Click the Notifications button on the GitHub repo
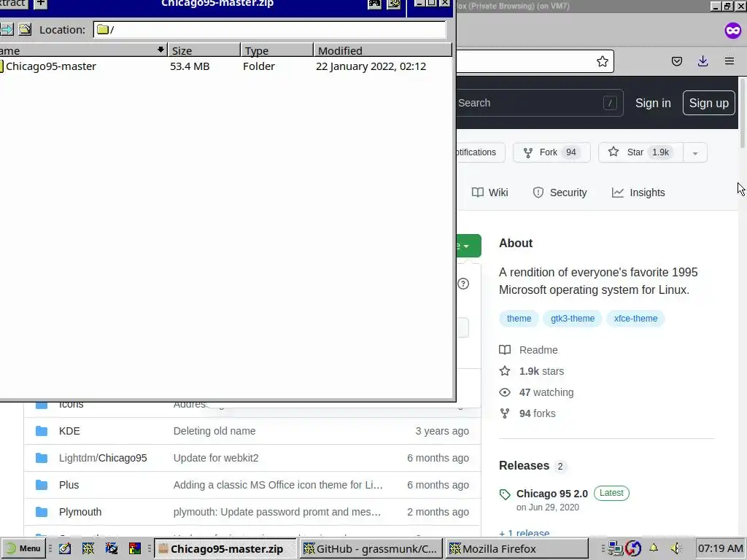This screenshot has width=747, height=560. (480, 152)
